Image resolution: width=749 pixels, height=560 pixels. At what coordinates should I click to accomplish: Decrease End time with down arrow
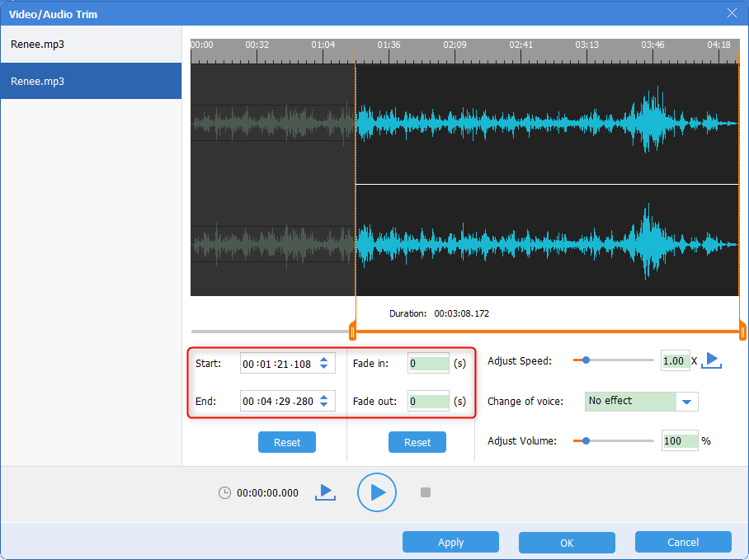pyautogui.click(x=324, y=404)
